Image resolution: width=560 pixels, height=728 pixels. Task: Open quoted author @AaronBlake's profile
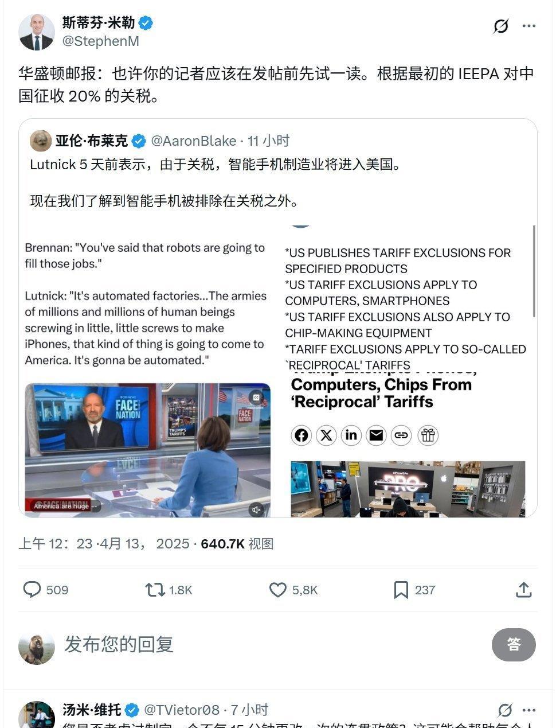(x=193, y=141)
